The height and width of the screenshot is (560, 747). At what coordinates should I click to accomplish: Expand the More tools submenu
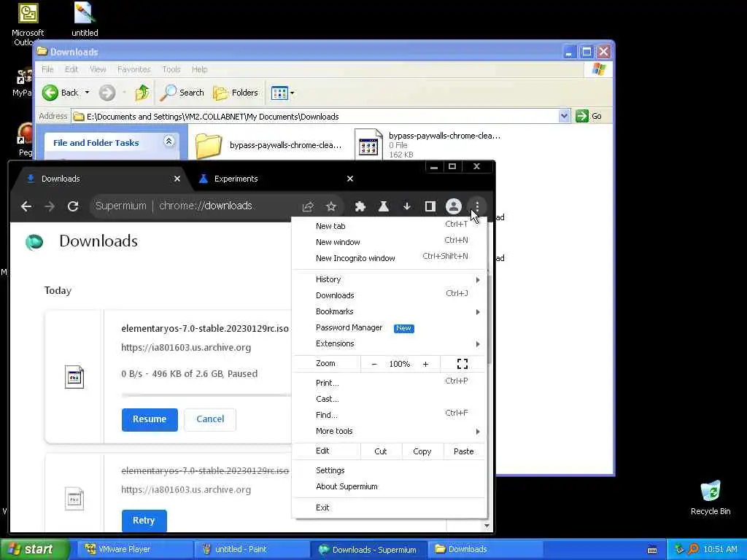[390, 432]
